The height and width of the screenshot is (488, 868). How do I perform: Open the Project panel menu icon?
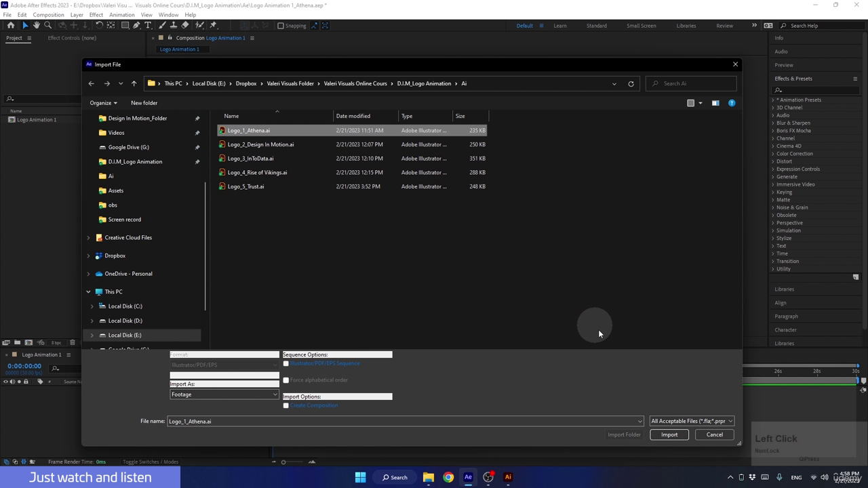point(28,38)
